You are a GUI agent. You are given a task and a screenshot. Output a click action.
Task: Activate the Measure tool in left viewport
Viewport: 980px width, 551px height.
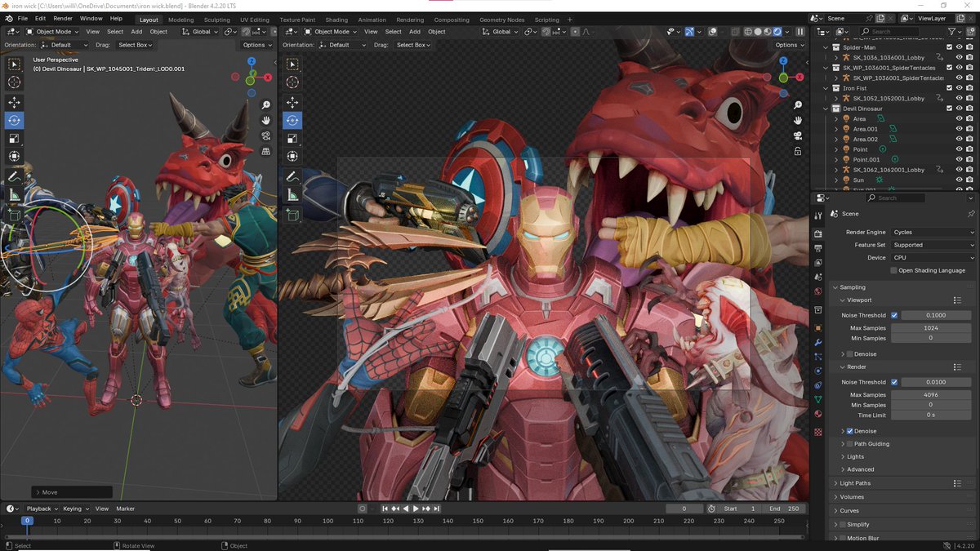[14, 194]
